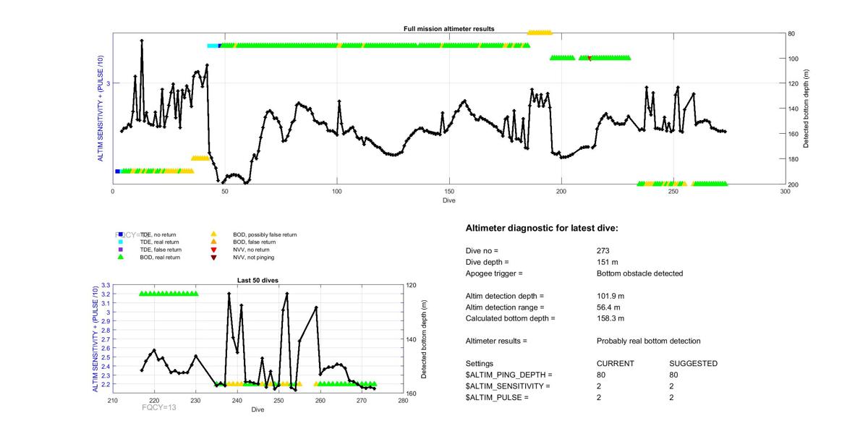Image resolution: width=868 pixels, height=442 pixels.
Task: Click the '$ALTIM_PING_DEPTH =' setting name
Action: click(509, 375)
